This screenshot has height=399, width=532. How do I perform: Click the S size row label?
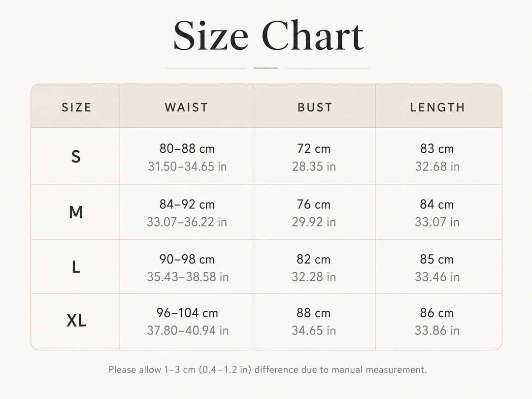click(76, 157)
